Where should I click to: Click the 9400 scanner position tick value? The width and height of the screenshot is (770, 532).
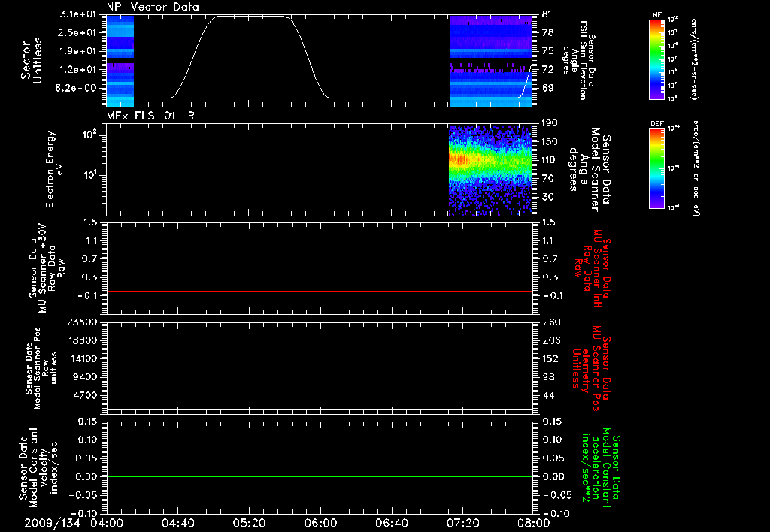point(84,377)
